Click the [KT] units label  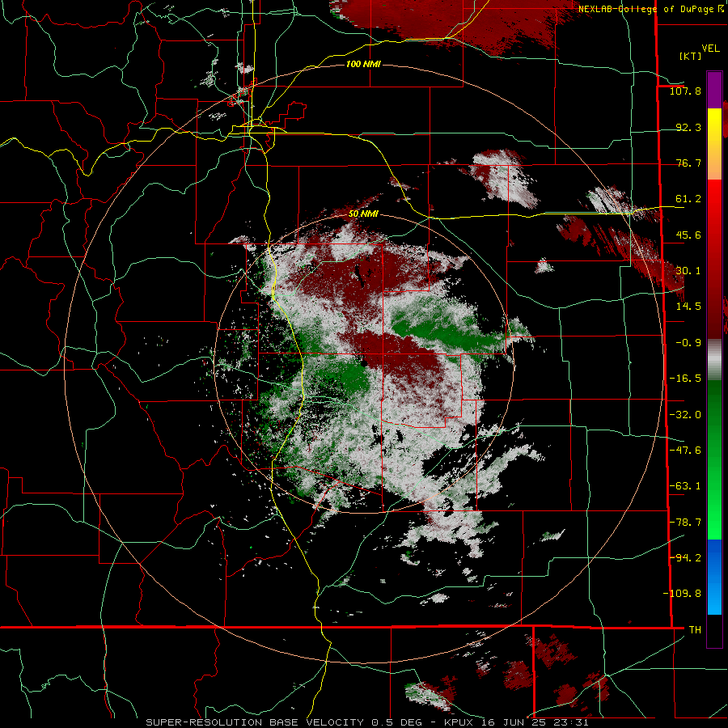[691, 56]
